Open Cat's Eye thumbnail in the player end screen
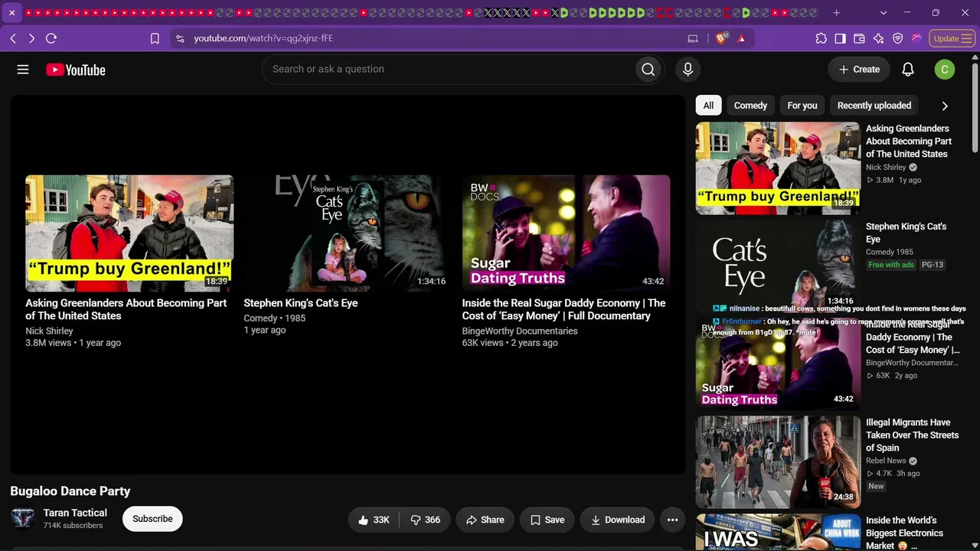Screen dimensions: 980x551 348,233
